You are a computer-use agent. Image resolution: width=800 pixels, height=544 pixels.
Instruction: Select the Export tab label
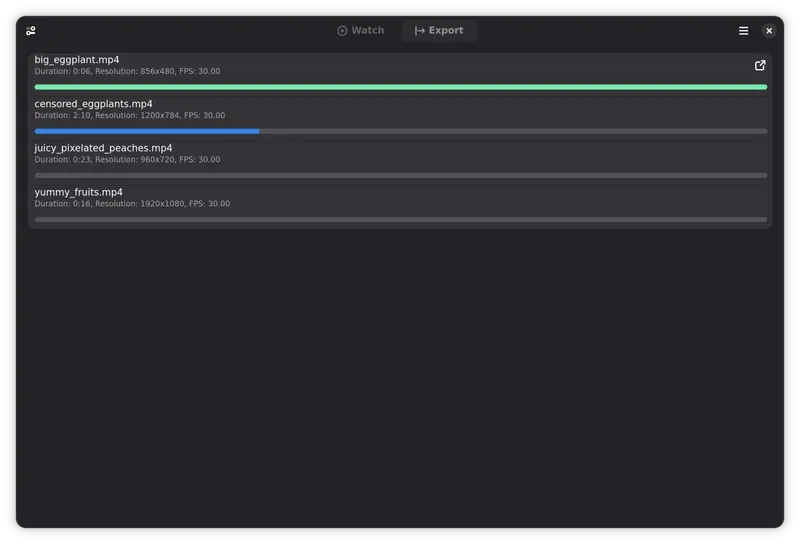click(446, 31)
